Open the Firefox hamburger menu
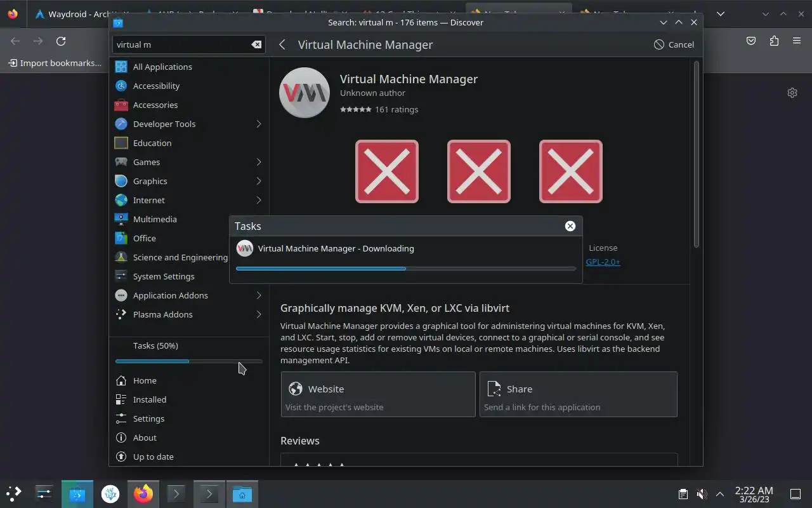This screenshot has height=508, width=812. tap(797, 41)
